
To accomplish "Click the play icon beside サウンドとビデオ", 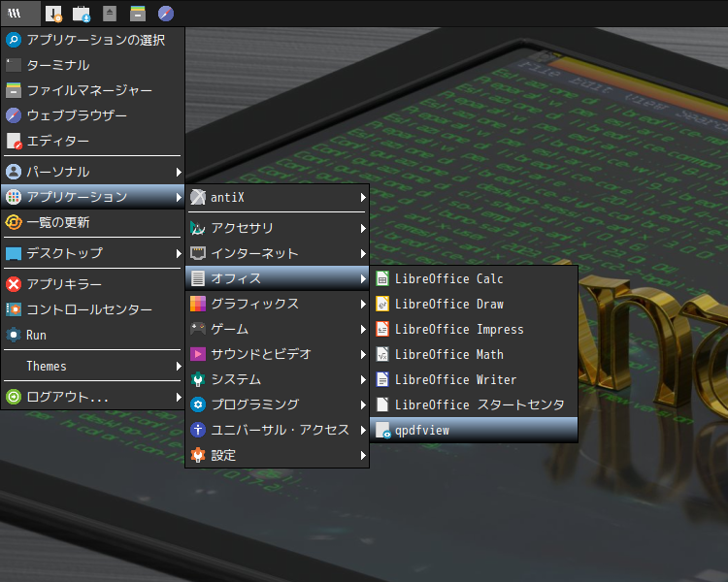I will click(198, 354).
